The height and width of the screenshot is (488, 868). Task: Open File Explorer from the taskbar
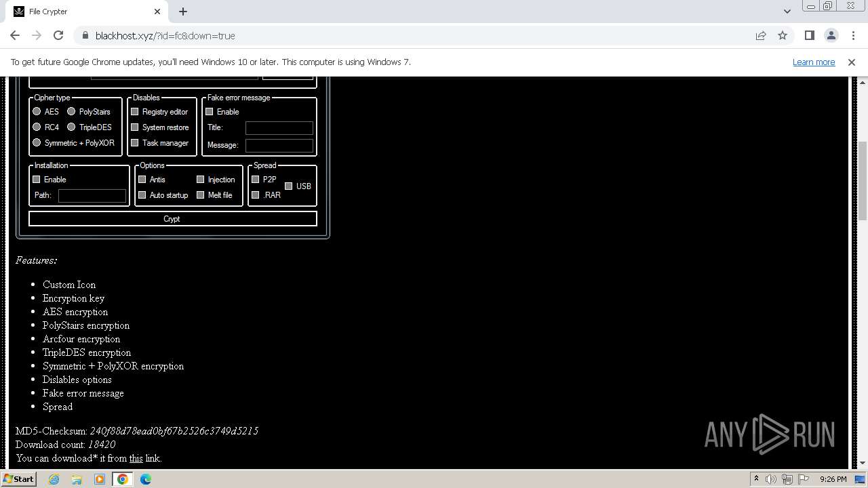coord(77,479)
